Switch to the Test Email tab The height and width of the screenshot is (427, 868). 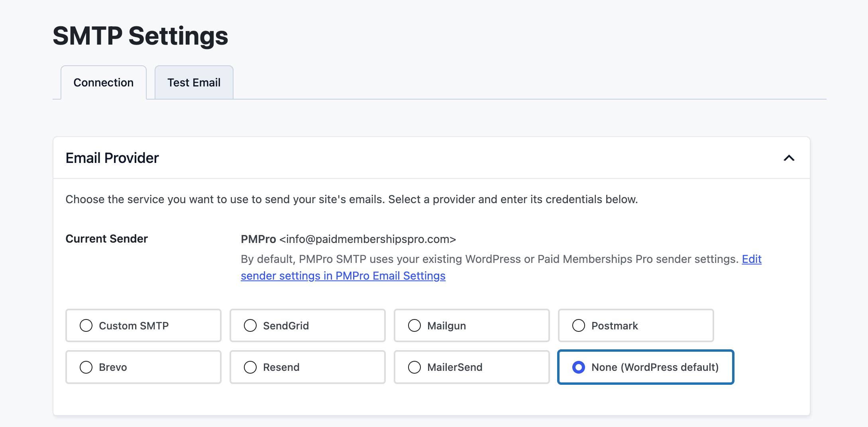pyautogui.click(x=194, y=82)
